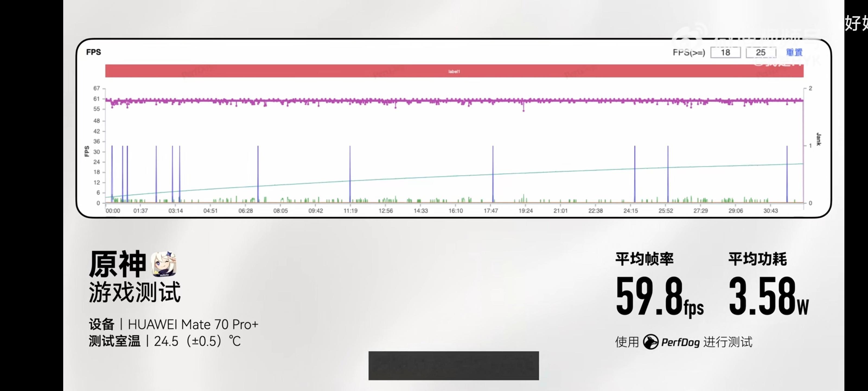Click the 03:14 time axis label
Screen dimensions: 868x391
pos(175,211)
